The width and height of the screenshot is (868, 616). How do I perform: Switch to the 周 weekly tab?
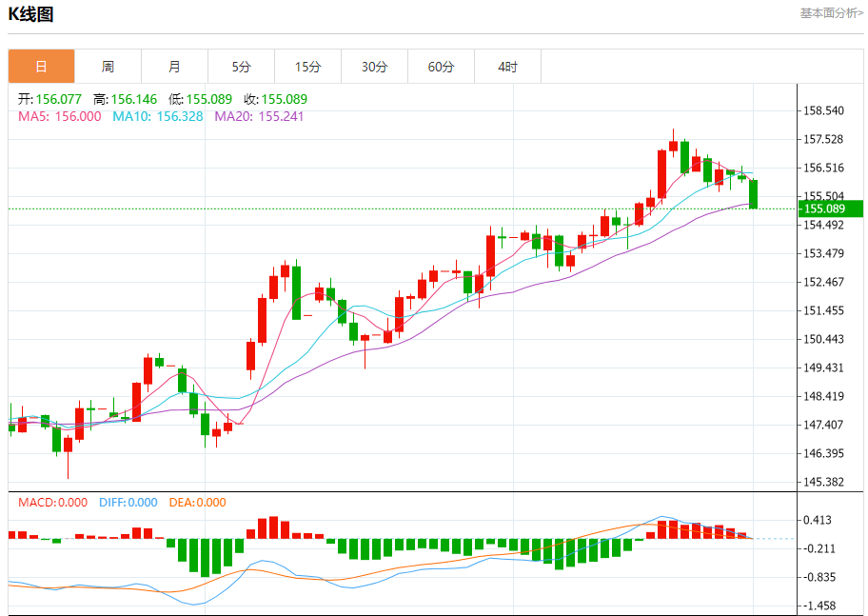click(108, 67)
